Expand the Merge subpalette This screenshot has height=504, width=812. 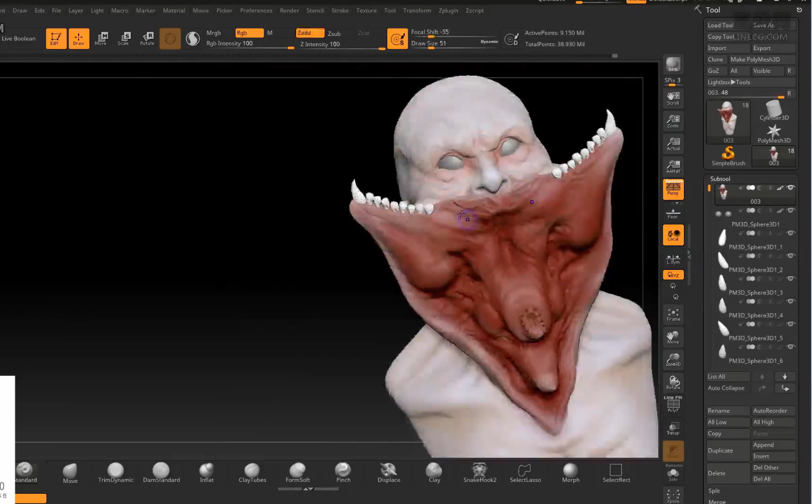click(717, 501)
